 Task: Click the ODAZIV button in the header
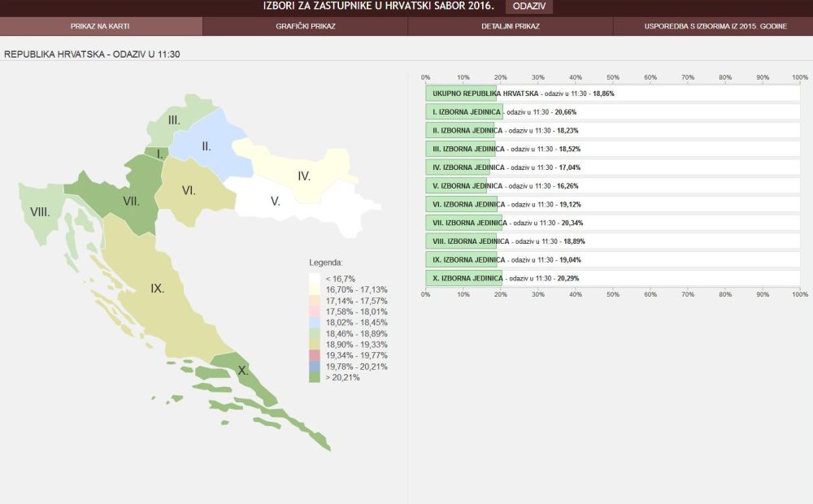click(x=529, y=7)
